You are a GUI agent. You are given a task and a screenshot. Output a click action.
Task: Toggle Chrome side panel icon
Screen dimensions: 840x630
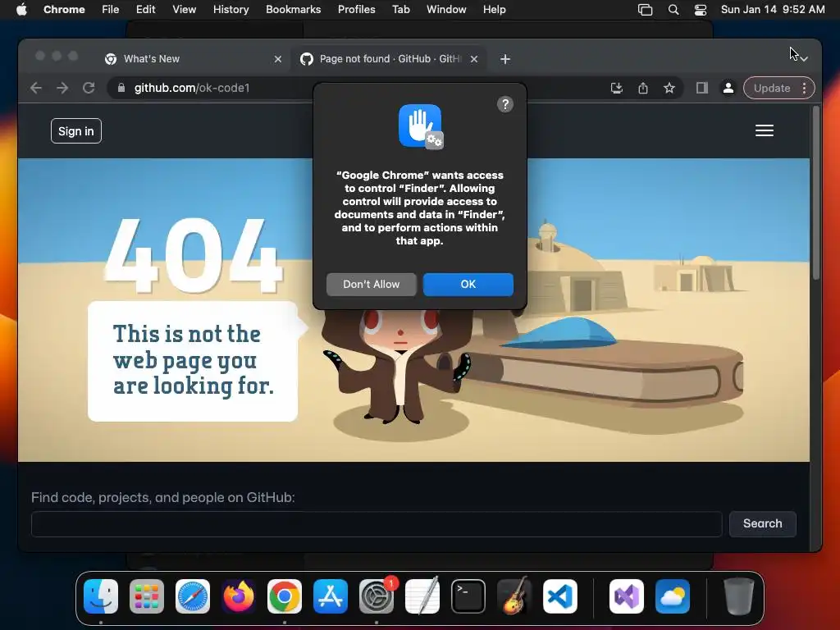[x=702, y=88]
